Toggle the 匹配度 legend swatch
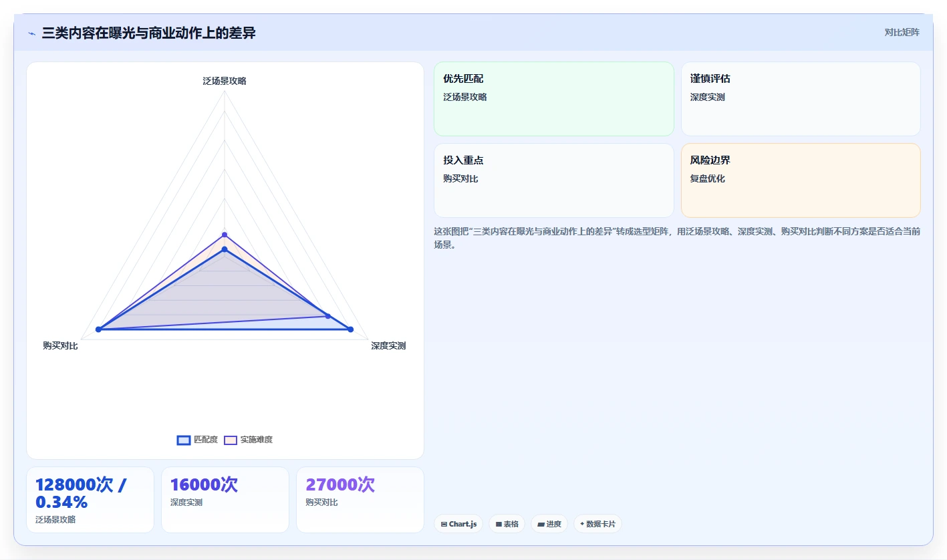 coord(183,440)
